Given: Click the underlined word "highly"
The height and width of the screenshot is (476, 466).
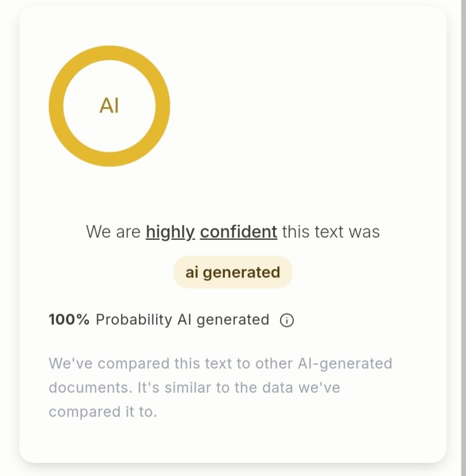Looking at the screenshot, I should [170, 232].
